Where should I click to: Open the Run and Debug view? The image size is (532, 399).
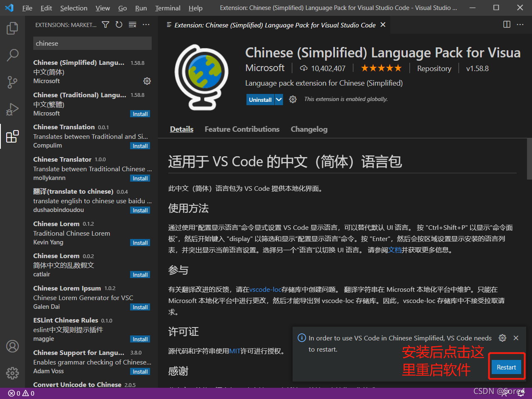coord(12,109)
